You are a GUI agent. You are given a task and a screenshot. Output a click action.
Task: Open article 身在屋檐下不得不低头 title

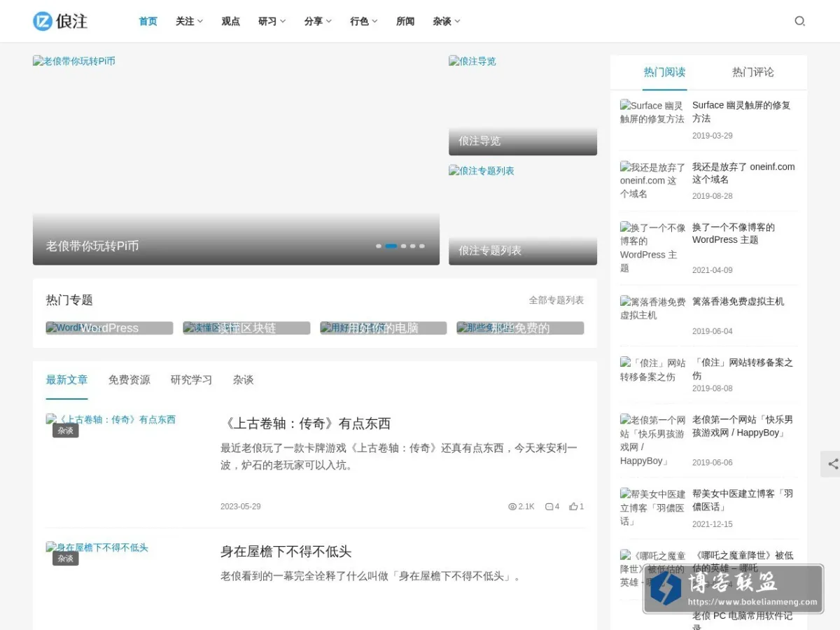[286, 552]
